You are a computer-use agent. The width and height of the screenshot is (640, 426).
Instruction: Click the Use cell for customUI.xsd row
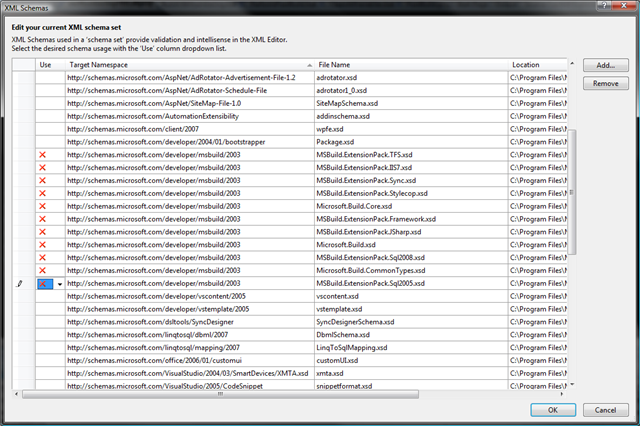coord(50,360)
